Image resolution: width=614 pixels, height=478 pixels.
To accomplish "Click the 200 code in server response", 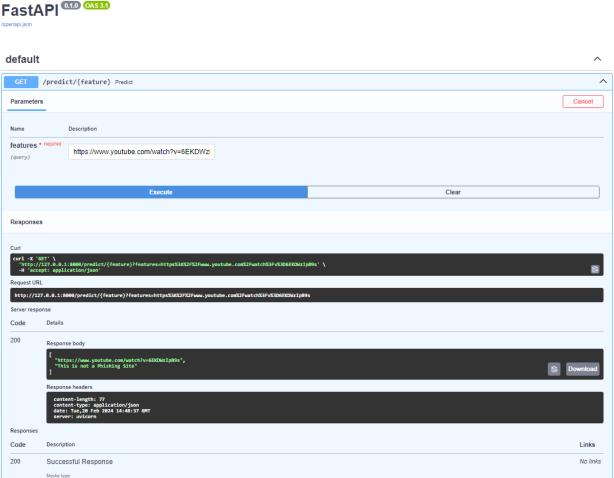I will coord(15,340).
